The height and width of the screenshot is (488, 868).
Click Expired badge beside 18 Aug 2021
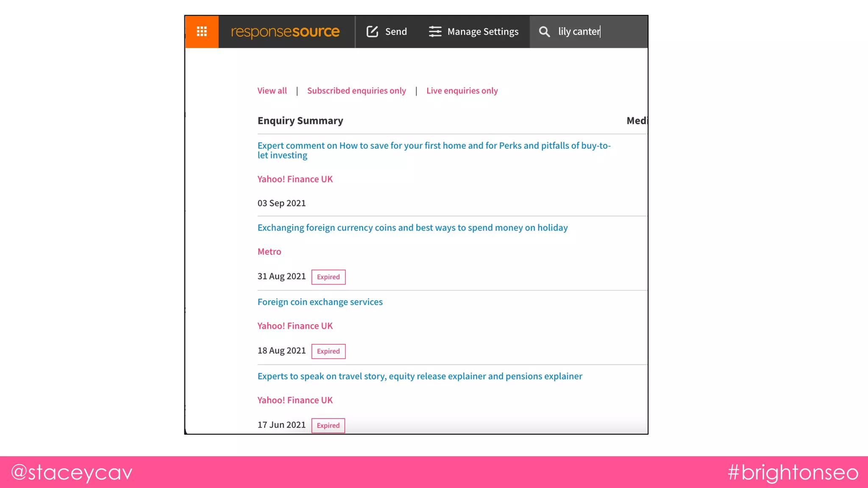click(x=328, y=351)
